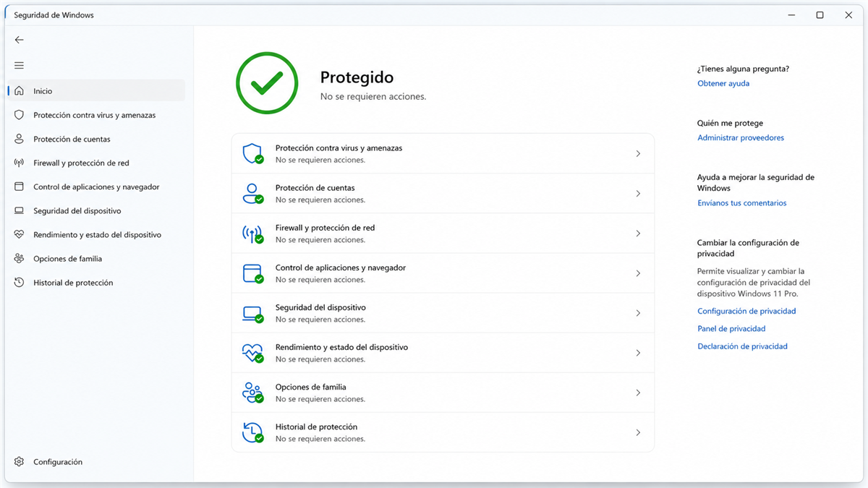Image resolution: width=868 pixels, height=488 pixels.
Task: Go to Protección contra virus y amenazas in sidebar
Action: tap(96, 115)
